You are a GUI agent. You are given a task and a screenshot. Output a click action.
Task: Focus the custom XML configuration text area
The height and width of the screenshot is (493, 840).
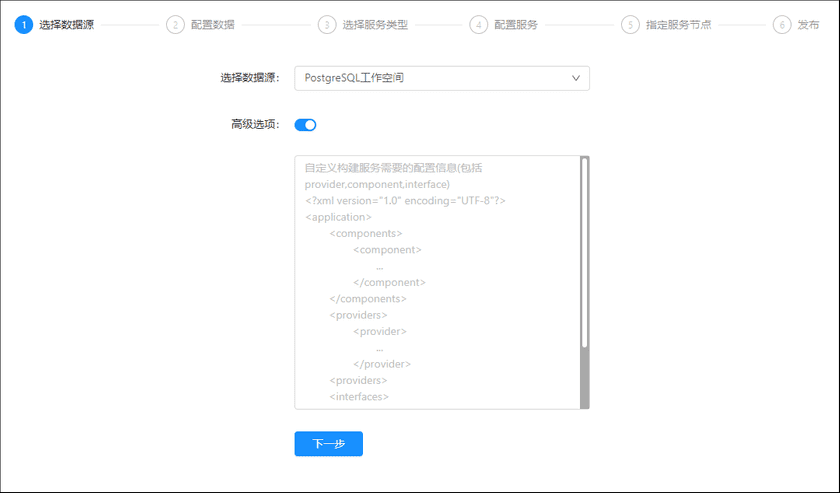(437, 282)
